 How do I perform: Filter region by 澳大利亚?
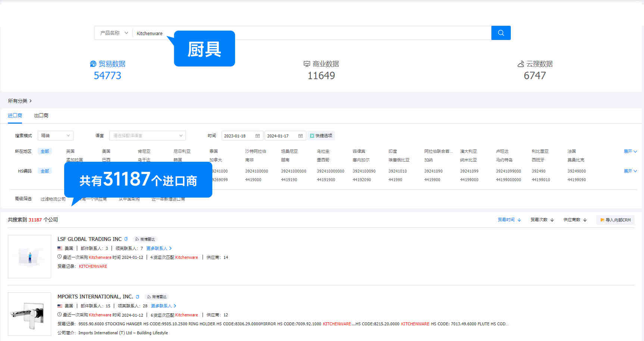click(468, 151)
